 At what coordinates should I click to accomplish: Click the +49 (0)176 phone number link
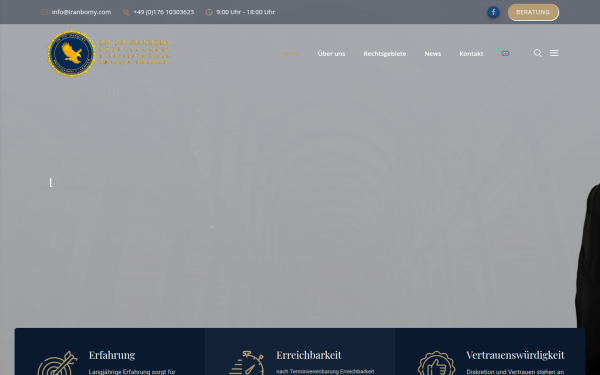pyautogui.click(x=163, y=12)
